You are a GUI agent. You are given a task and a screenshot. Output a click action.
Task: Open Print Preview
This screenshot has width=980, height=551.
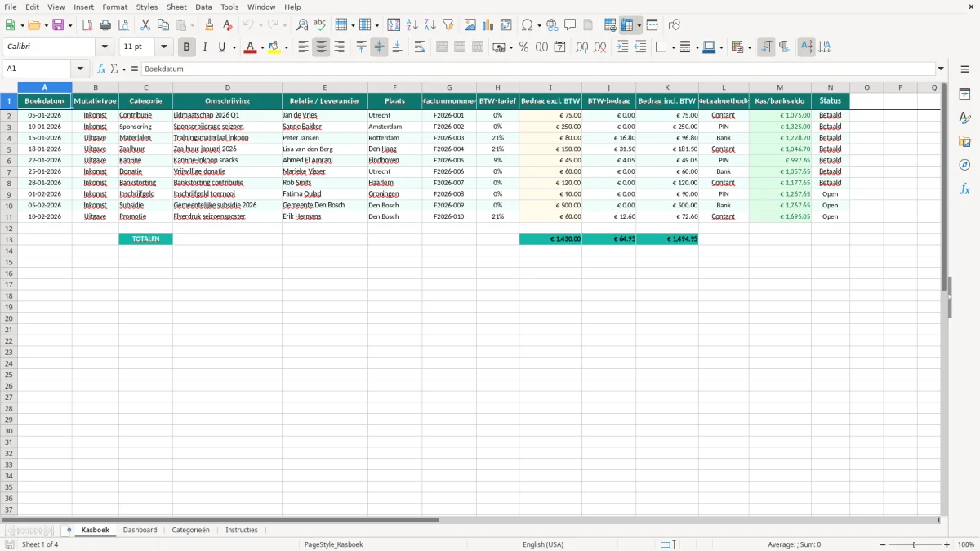pyautogui.click(x=123, y=25)
